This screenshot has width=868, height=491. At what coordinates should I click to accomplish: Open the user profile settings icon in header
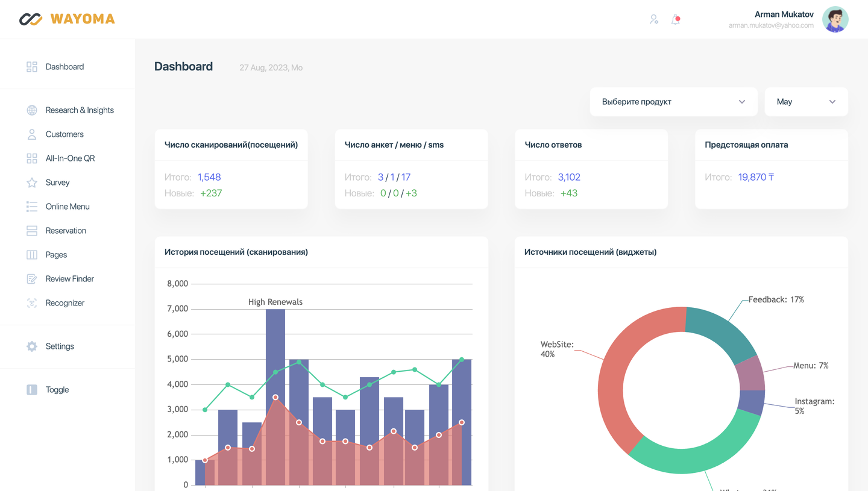click(x=654, y=19)
